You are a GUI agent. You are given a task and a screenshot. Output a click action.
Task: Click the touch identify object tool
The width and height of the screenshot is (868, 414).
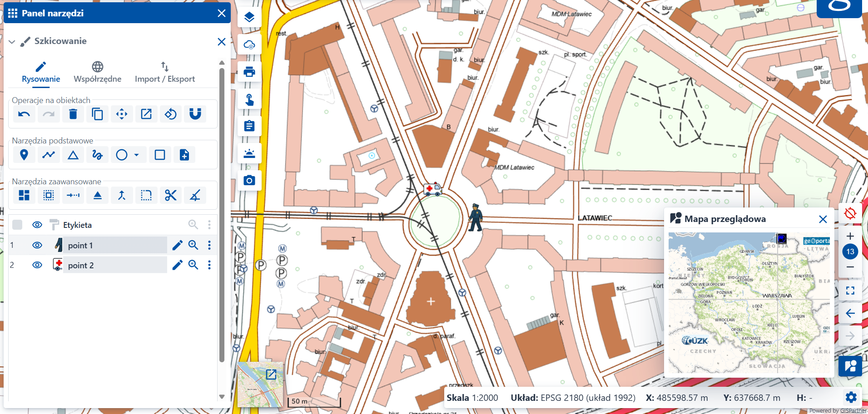[249, 99]
